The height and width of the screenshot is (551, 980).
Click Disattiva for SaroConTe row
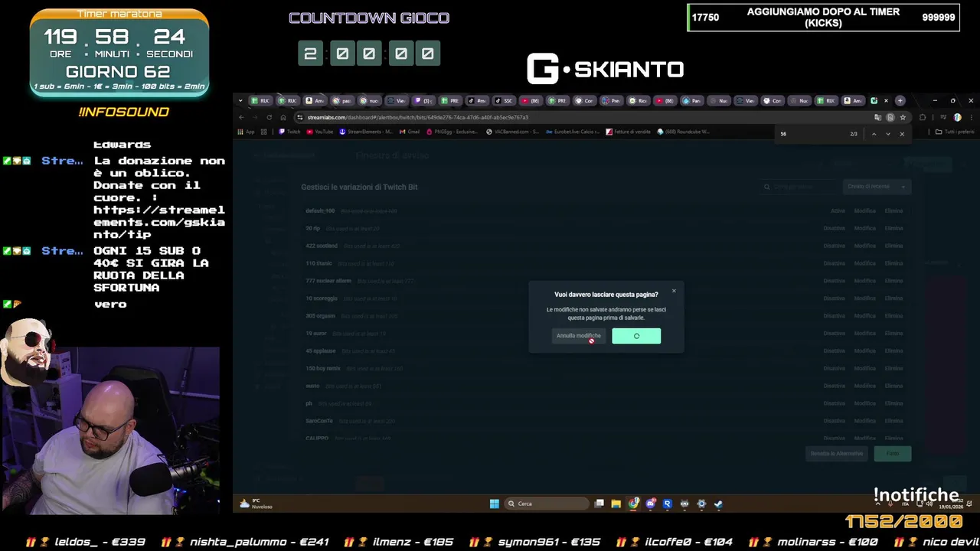coord(834,421)
